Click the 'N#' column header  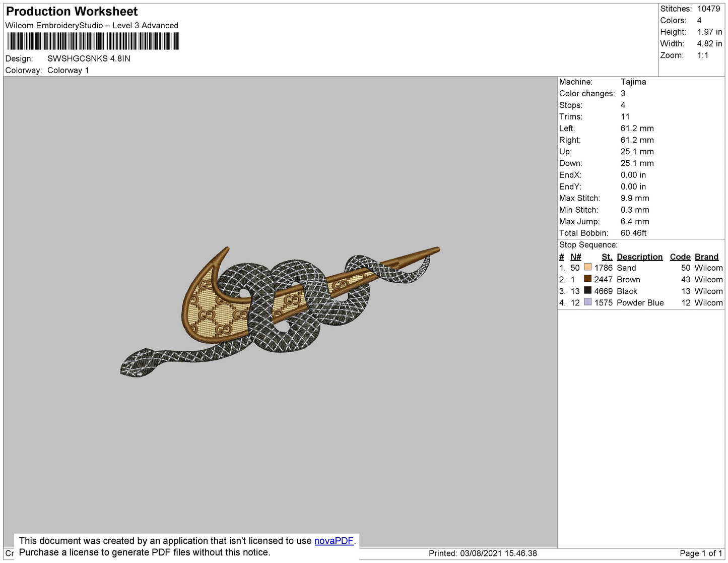[x=575, y=257]
